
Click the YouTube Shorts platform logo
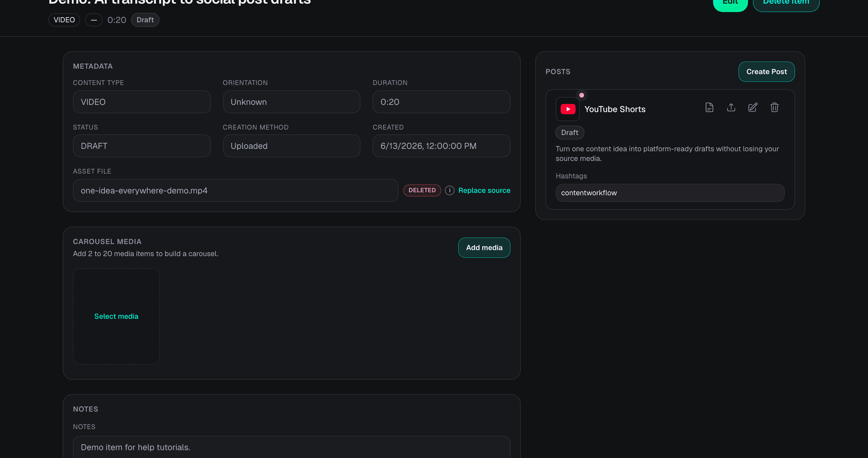pyautogui.click(x=568, y=109)
